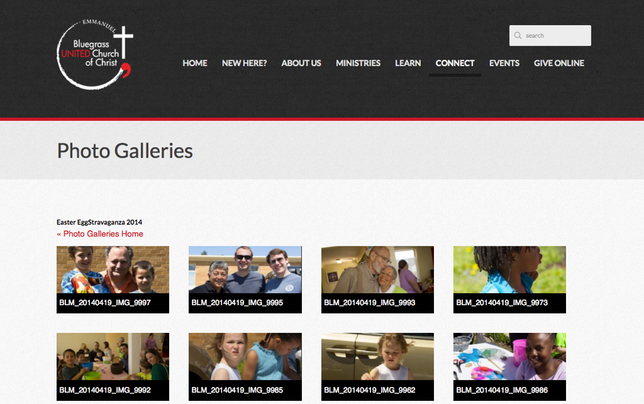
Task: Select photo thumbnail BLM_20140419_IMG_9992
Action: pyautogui.click(x=113, y=367)
